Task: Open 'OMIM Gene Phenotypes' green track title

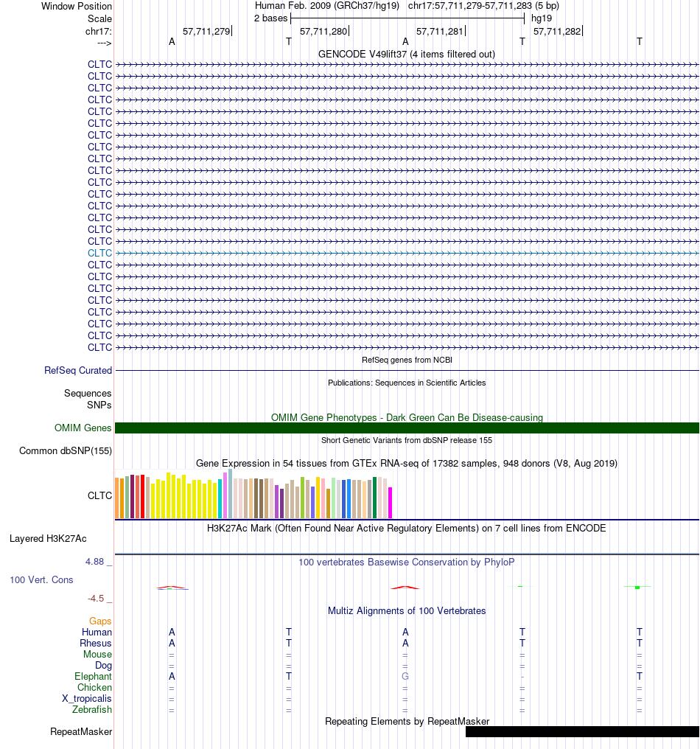Action: (407, 417)
